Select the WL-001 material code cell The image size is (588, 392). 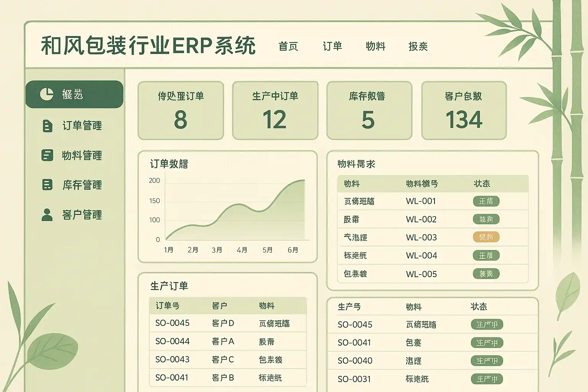421,201
